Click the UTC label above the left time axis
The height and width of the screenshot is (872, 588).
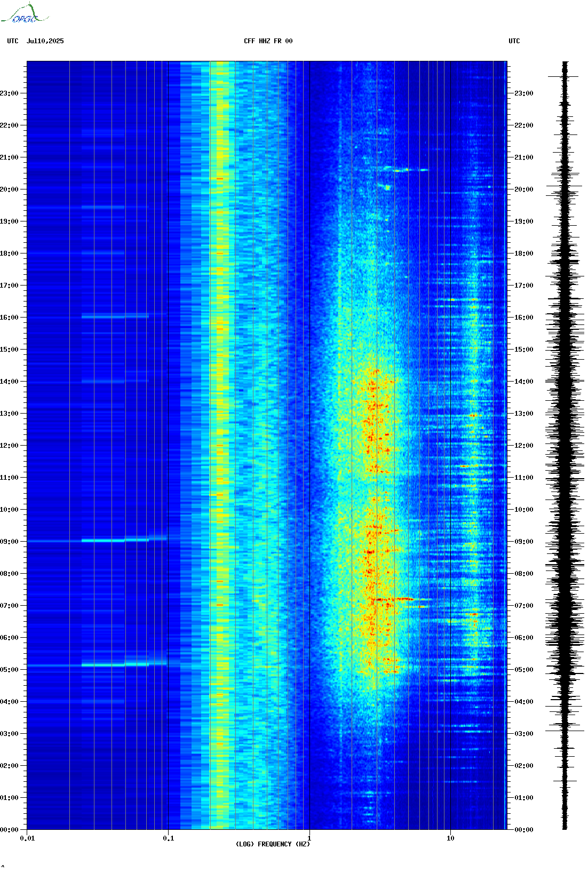coord(13,41)
